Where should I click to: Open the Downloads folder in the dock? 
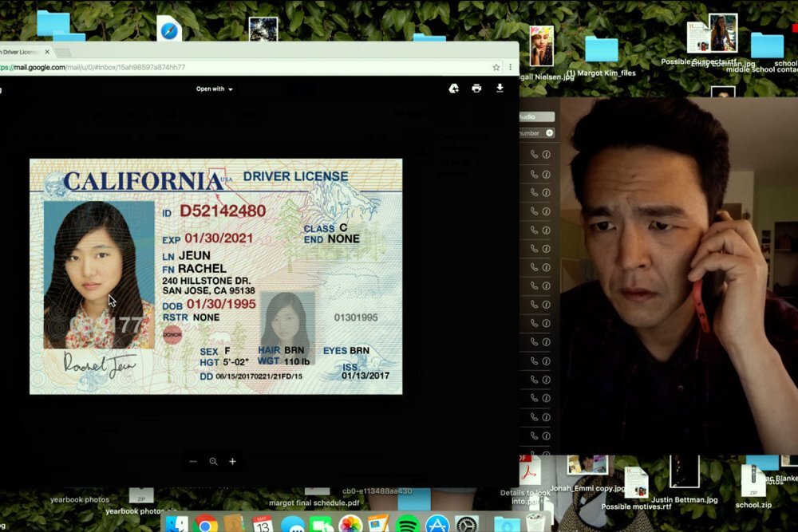coord(507,524)
